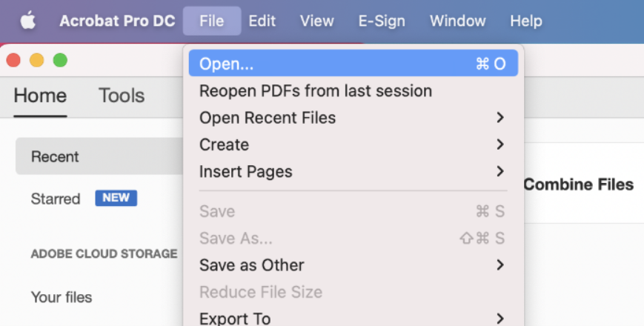Image resolution: width=644 pixels, height=326 pixels.
Task: Open the Apple menu icon
Action: tap(27, 21)
